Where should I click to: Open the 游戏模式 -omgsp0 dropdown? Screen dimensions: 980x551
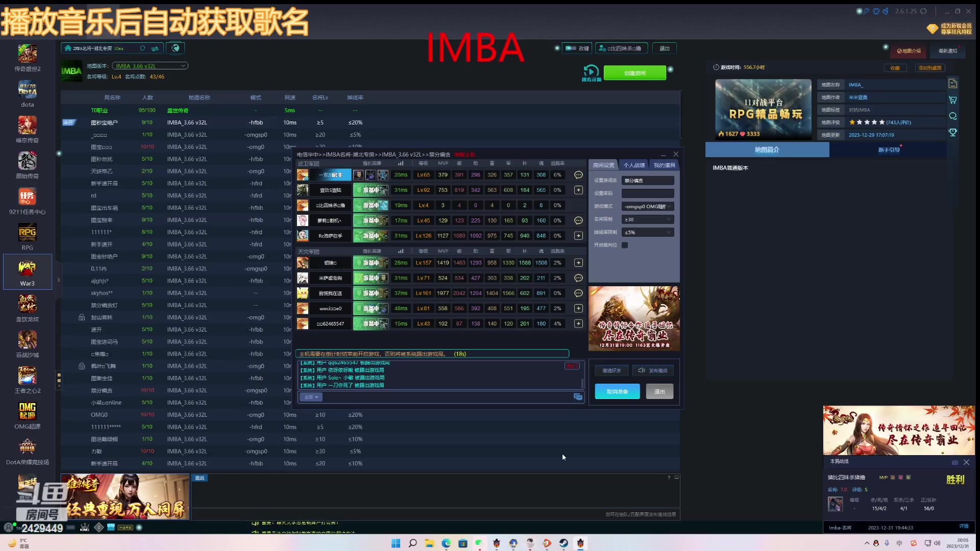tap(648, 207)
